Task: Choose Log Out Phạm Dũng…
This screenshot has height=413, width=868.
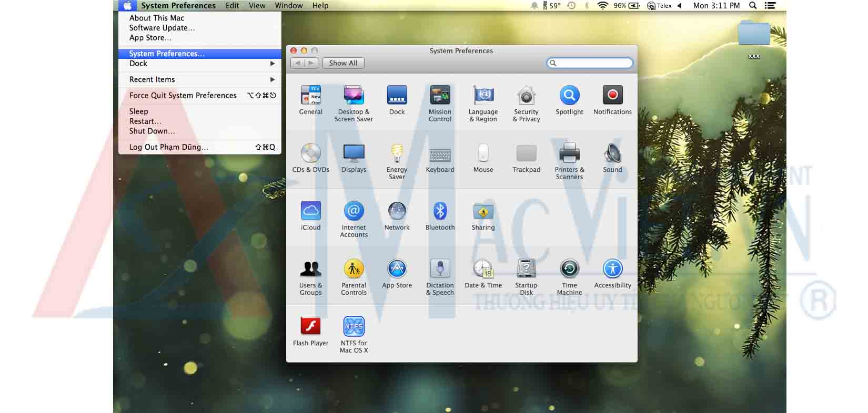Action: [x=200, y=147]
